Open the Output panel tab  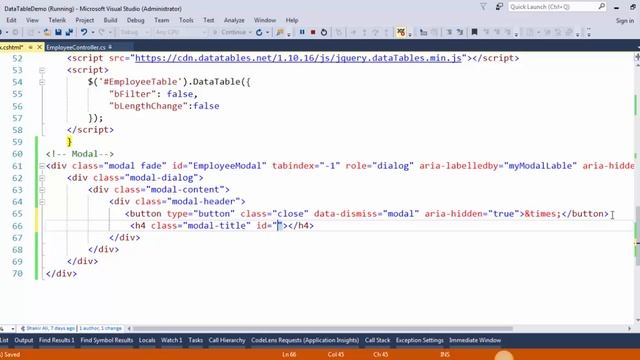coord(24,340)
